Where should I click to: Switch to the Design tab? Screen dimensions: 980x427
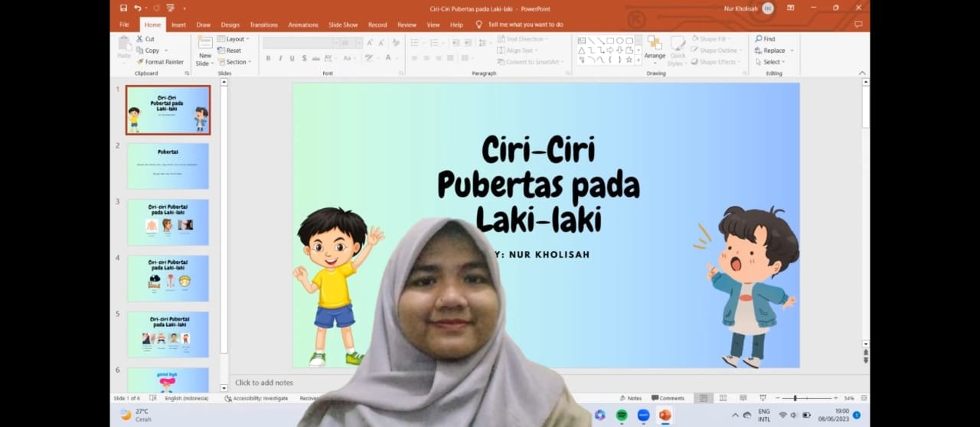pyautogui.click(x=230, y=24)
